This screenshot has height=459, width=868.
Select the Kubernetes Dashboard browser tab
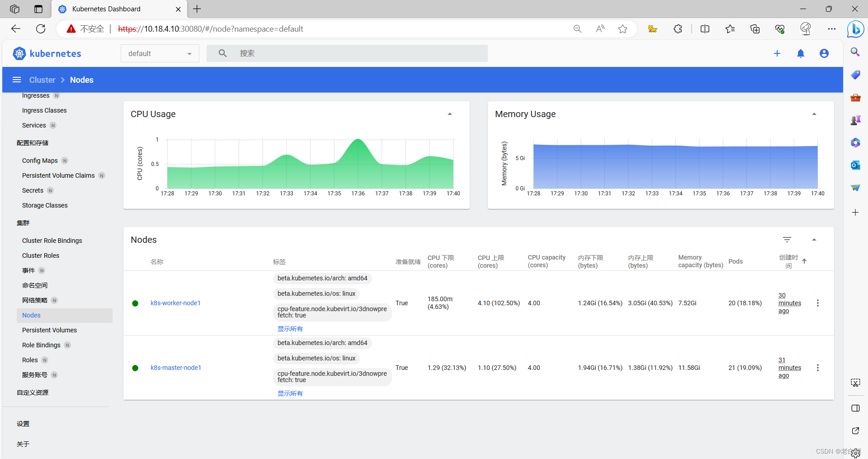pyautogui.click(x=119, y=9)
